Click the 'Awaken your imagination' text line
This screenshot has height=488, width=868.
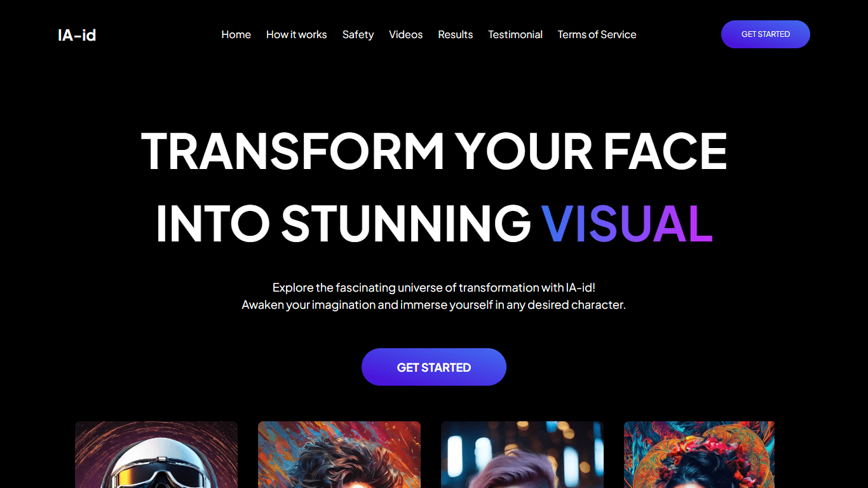(x=434, y=304)
